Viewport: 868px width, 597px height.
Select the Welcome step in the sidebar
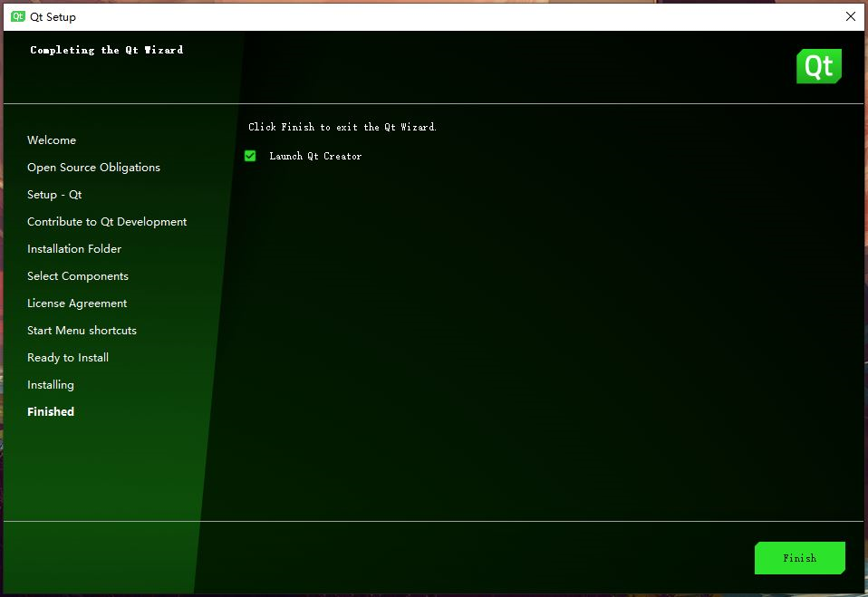52,140
